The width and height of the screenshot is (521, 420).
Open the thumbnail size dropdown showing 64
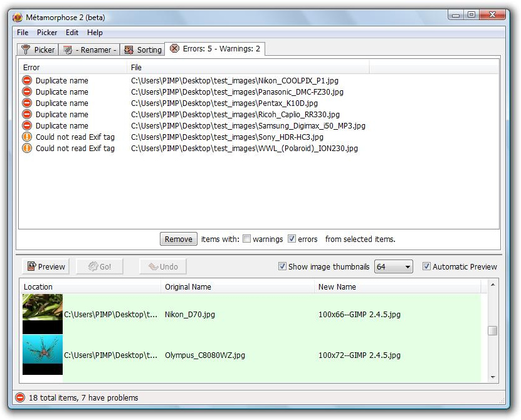393,266
